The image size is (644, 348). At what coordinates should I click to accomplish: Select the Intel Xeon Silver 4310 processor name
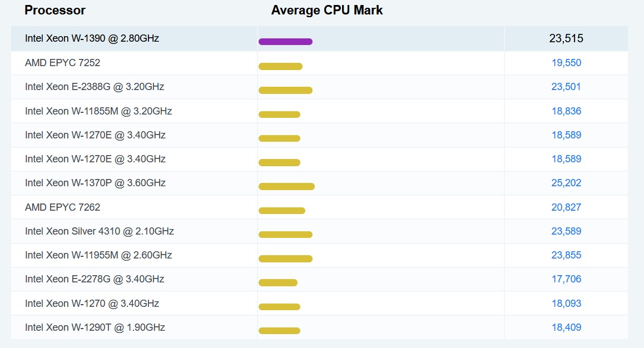100,231
